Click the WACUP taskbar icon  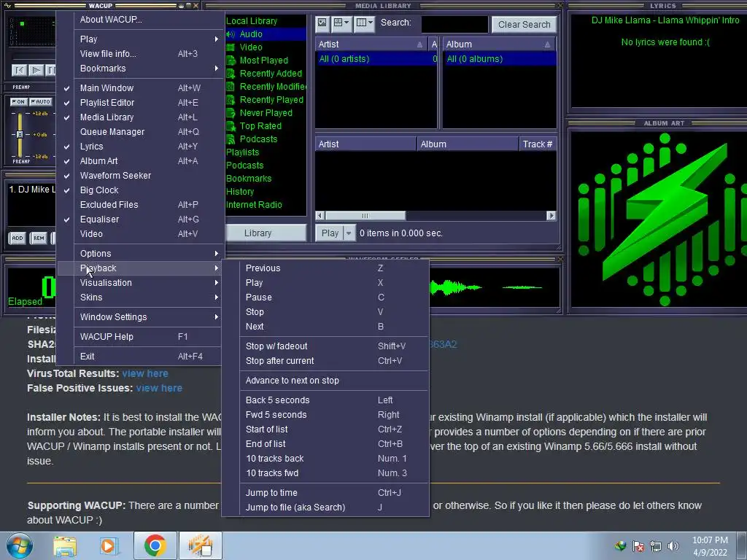(x=200, y=545)
